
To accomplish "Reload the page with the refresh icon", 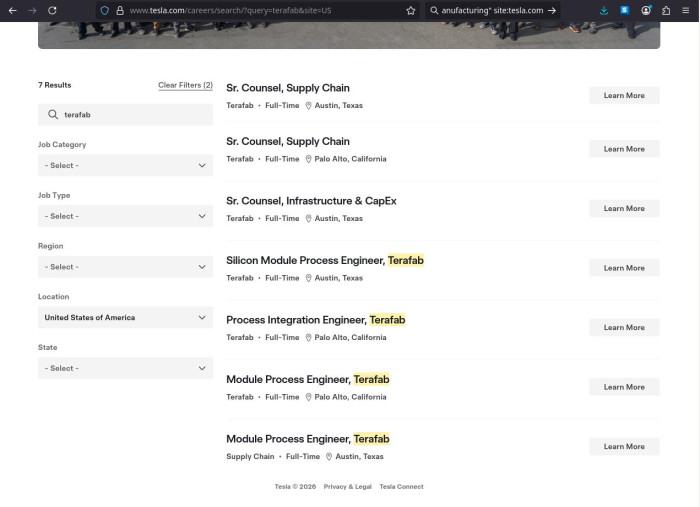I will click(52, 10).
